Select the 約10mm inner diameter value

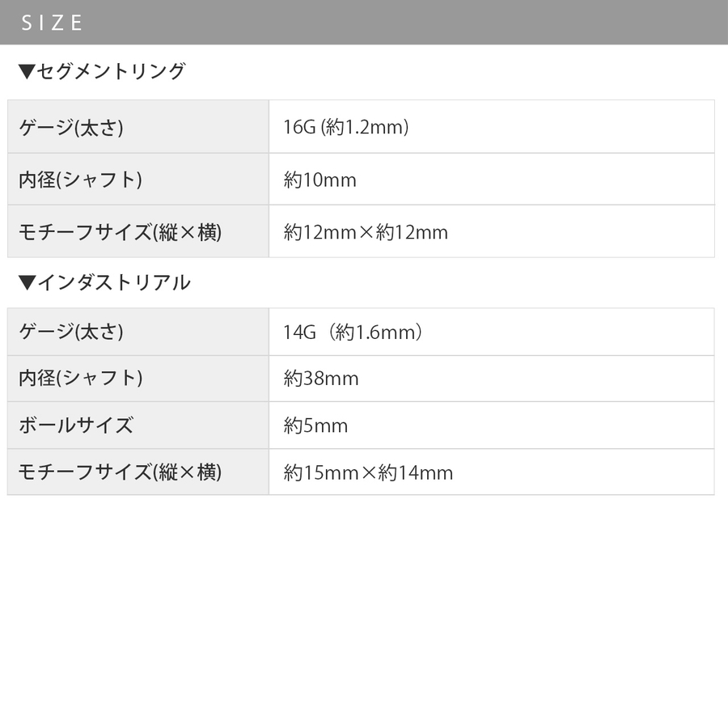coord(320,180)
